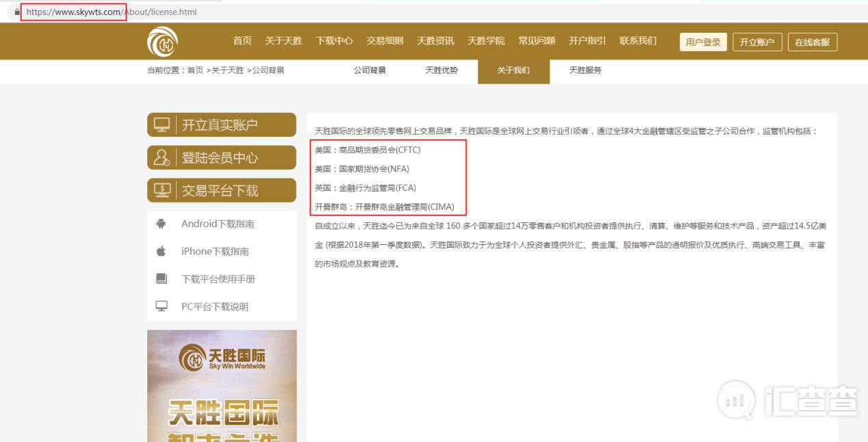Click the monitor icon on 开立真实账户
This screenshot has width=868, height=442.
pyautogui.click(x=162, y=125)
